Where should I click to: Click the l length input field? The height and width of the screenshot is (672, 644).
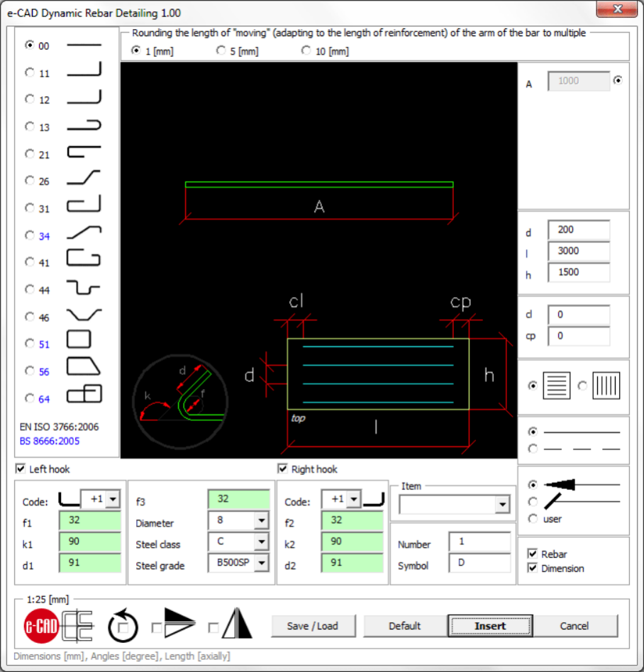pyautogui.click(x=579, y=251)
